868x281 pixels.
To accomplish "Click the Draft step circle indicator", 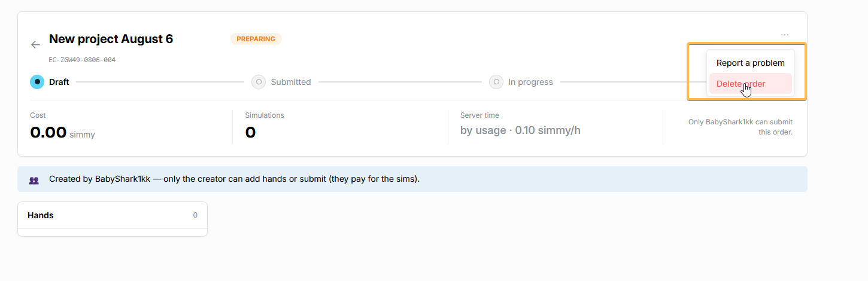I will (37, 81).
